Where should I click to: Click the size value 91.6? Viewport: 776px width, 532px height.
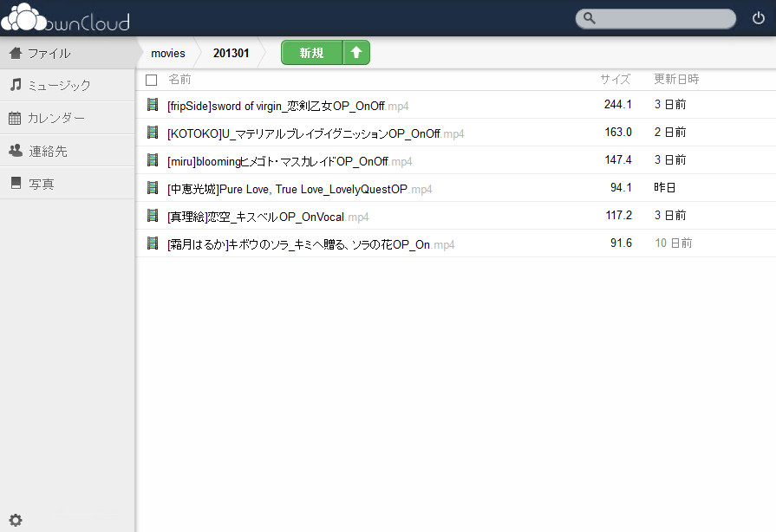click(621, 243)
